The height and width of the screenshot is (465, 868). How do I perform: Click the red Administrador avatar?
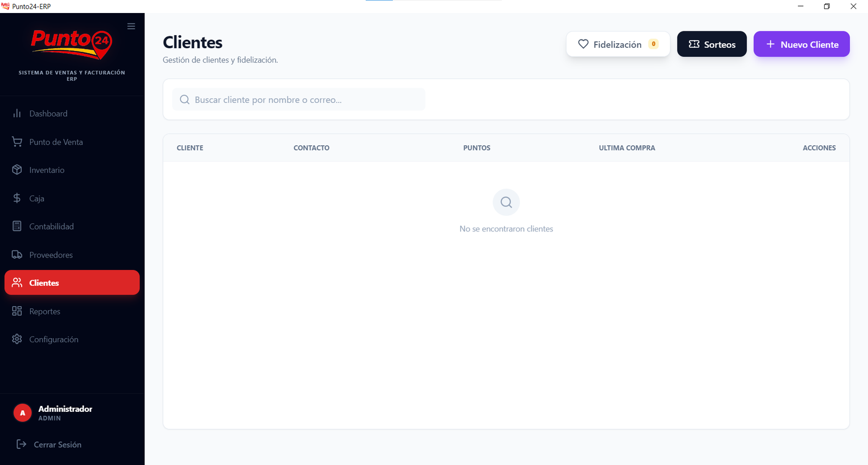coord(22,413)
